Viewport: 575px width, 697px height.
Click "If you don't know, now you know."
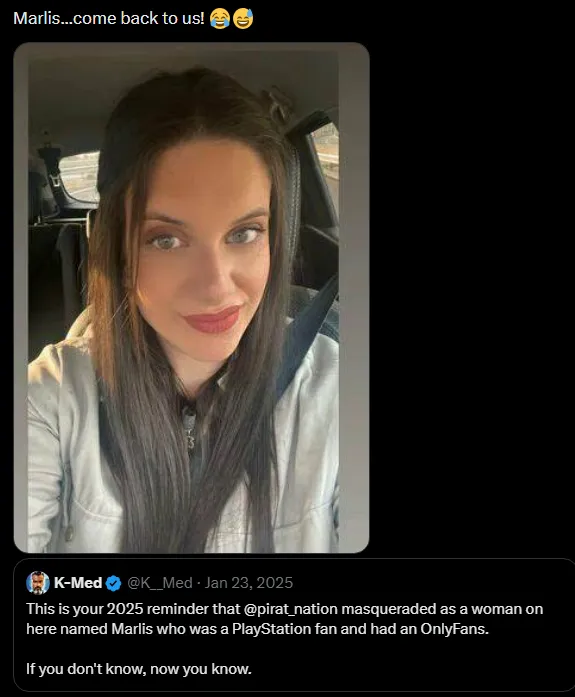point(139,669)
